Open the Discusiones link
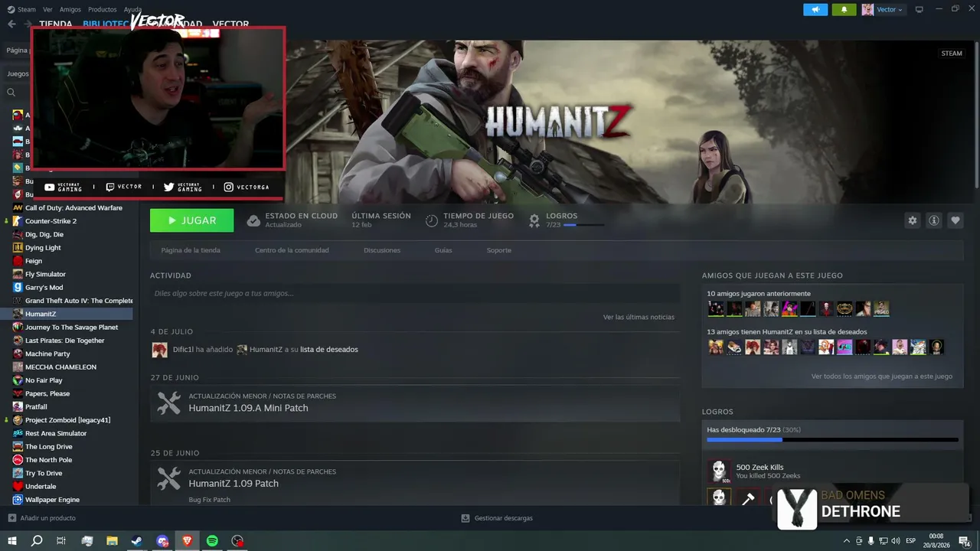Image resolution: width=980 pixels, height=551 pixels. (x=382, y=250)
